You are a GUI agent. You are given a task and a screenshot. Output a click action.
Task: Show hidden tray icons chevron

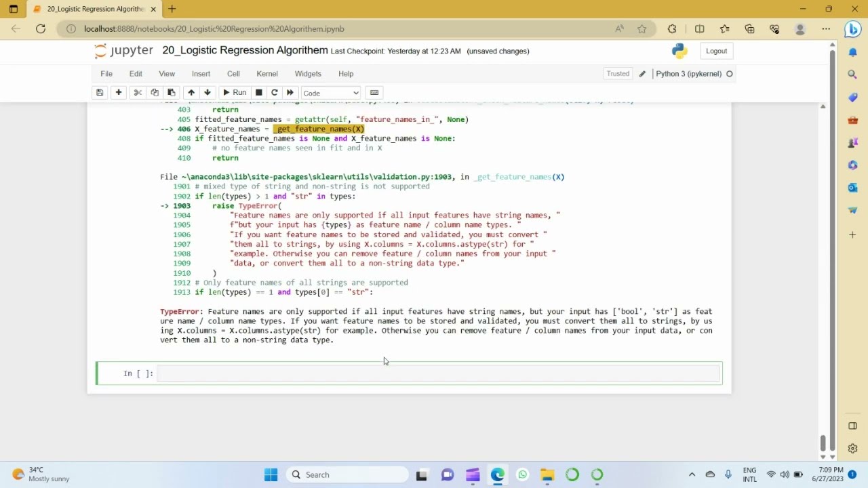(x=692, y=474)
